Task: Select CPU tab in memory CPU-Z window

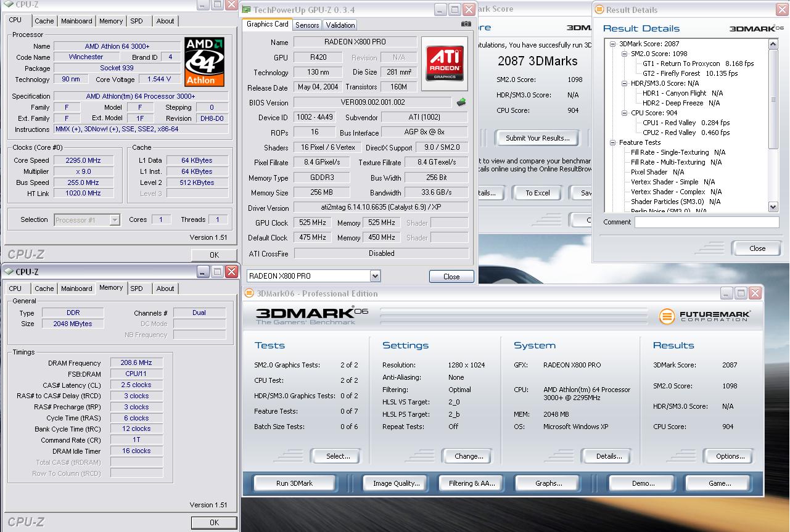Action: pyautogui.click(x=15, y=289)
